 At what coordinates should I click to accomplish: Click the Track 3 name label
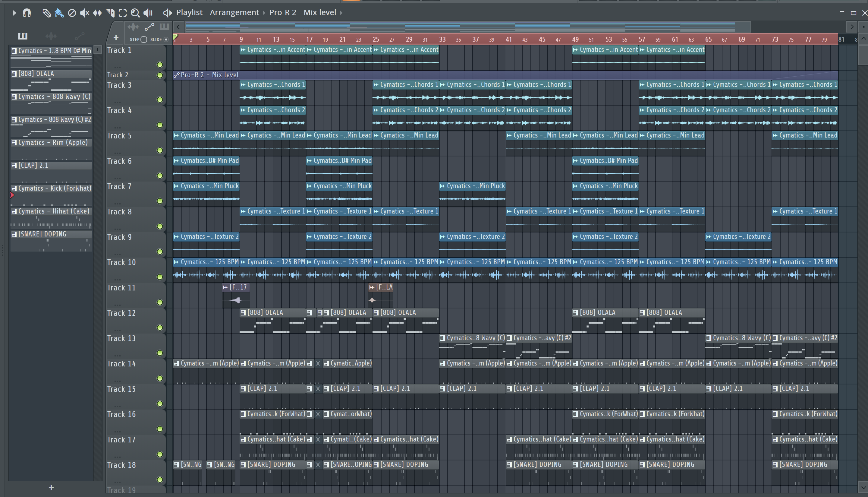coord(119,85)
